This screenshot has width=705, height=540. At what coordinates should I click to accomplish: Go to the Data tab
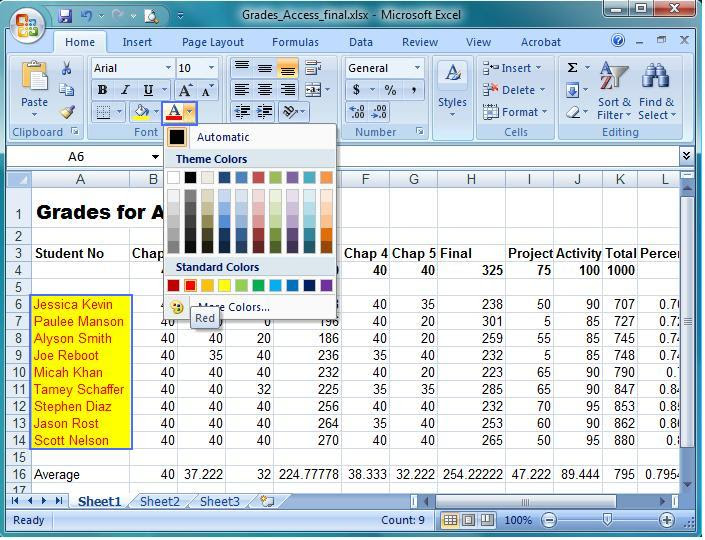click(x=361, y=42)
